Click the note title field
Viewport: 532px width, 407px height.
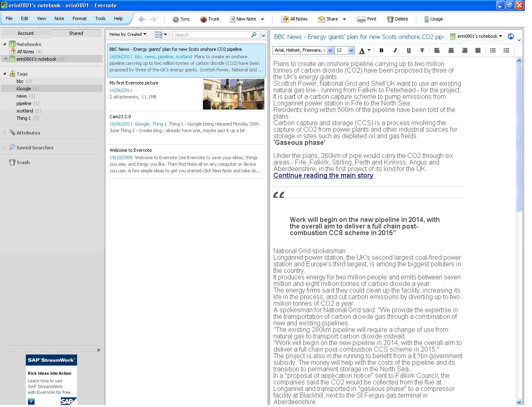pos(359,37)
